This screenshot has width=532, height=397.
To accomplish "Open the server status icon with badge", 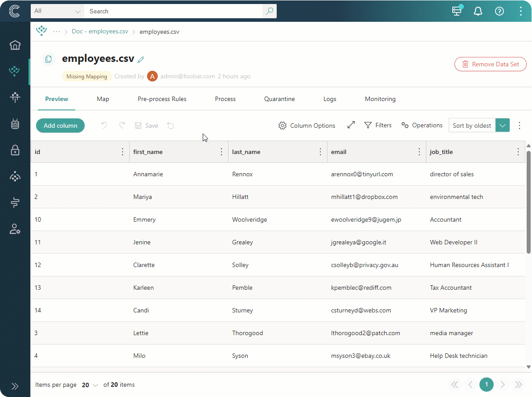I will click(x=457, y=11).
